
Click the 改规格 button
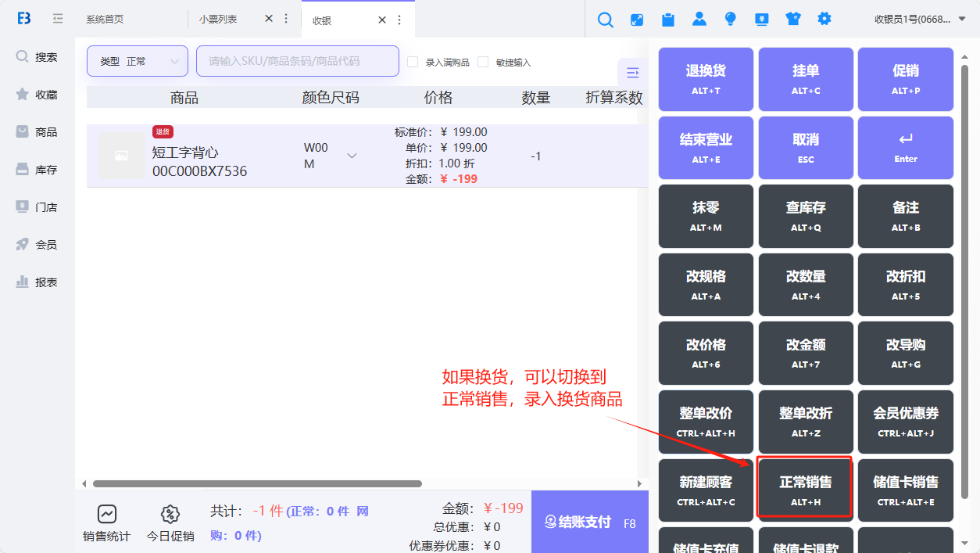[x=706, y=285]
